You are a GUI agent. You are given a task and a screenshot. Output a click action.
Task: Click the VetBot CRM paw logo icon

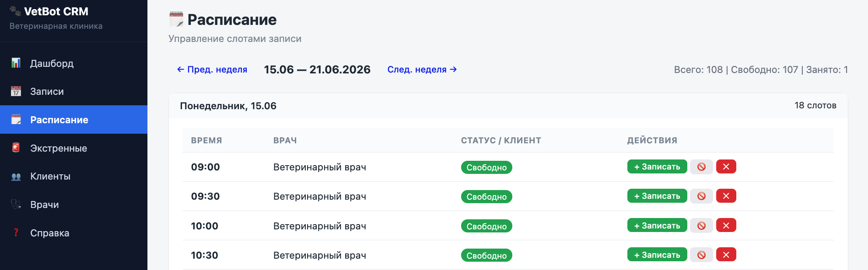tap(15, 11)
